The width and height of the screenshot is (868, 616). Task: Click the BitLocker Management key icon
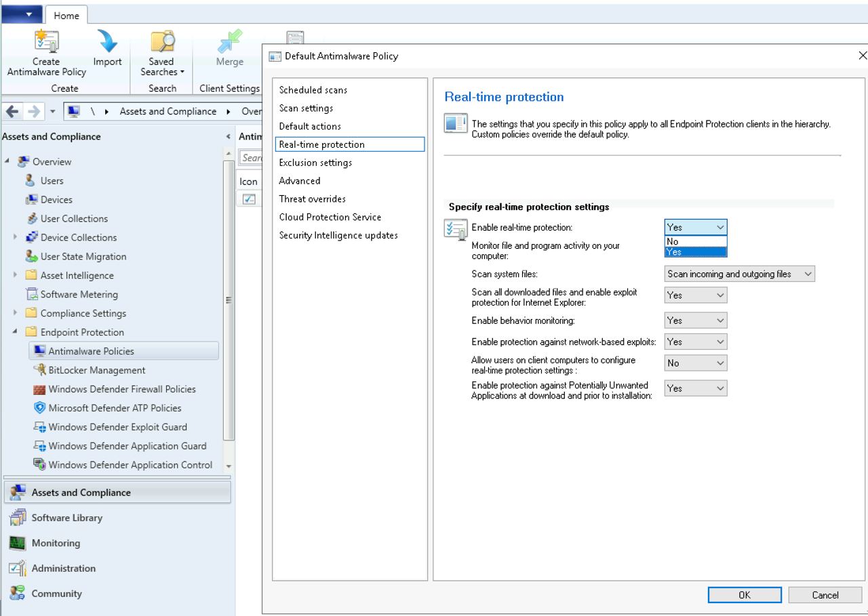40,370
